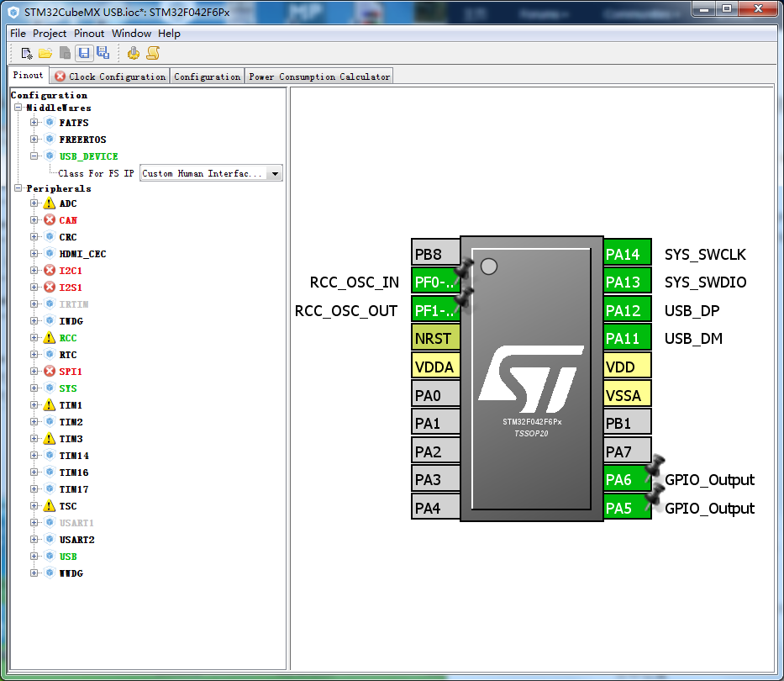Click the cube icon beside FREERTOS
The width and height of the screenshot is (784, 681).
coord(50,139)
